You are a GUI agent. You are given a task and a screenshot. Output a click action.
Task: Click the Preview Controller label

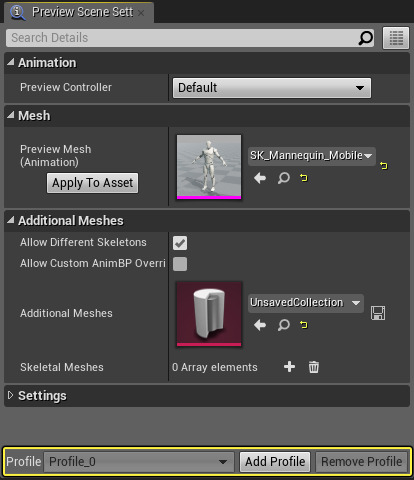[66, 87]
